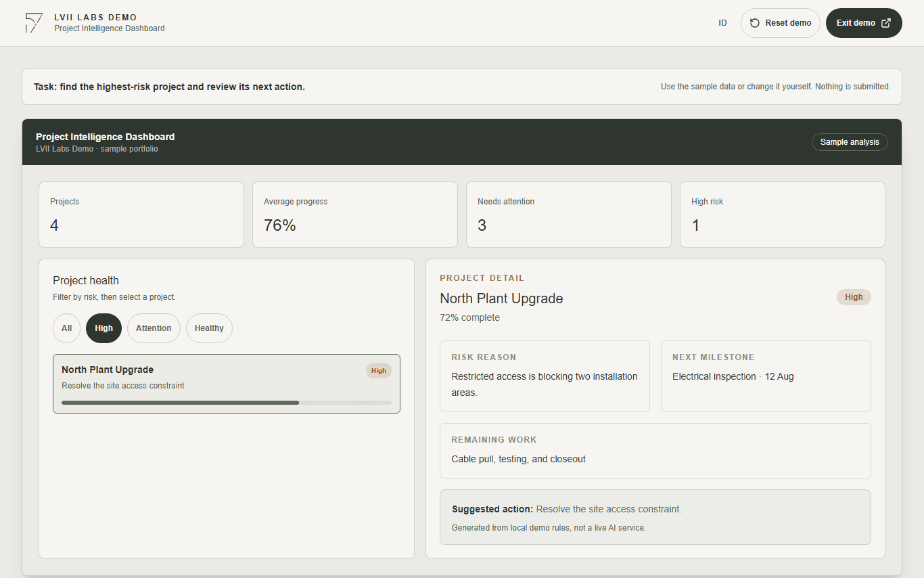Click the Sample analysis pill
The width and height of the screenshot is (924, 578).
(x=850, y=142)
